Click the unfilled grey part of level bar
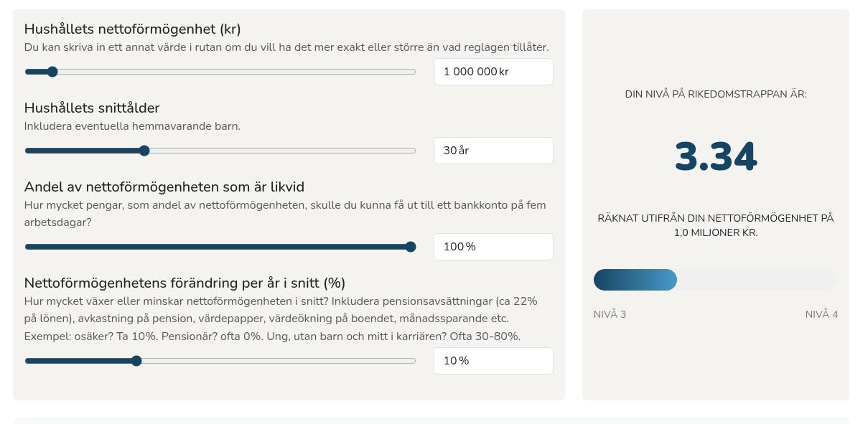 pyautogui.click(x=757, y=280)
